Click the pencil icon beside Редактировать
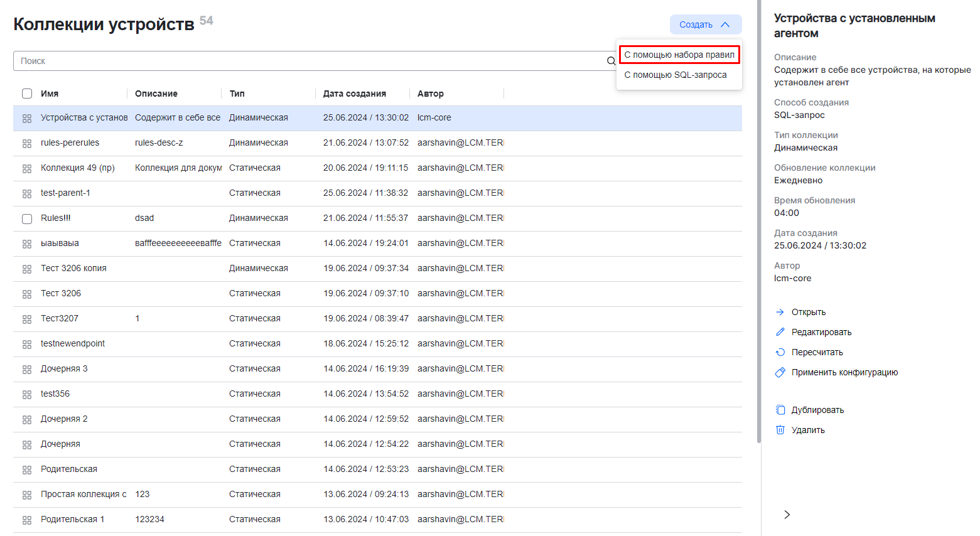Viewport: 980px width, 536px height. (x=780, y=332)
